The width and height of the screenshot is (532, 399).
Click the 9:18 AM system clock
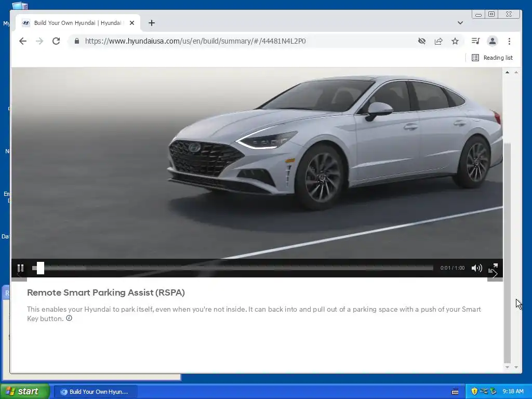(513, 392)
